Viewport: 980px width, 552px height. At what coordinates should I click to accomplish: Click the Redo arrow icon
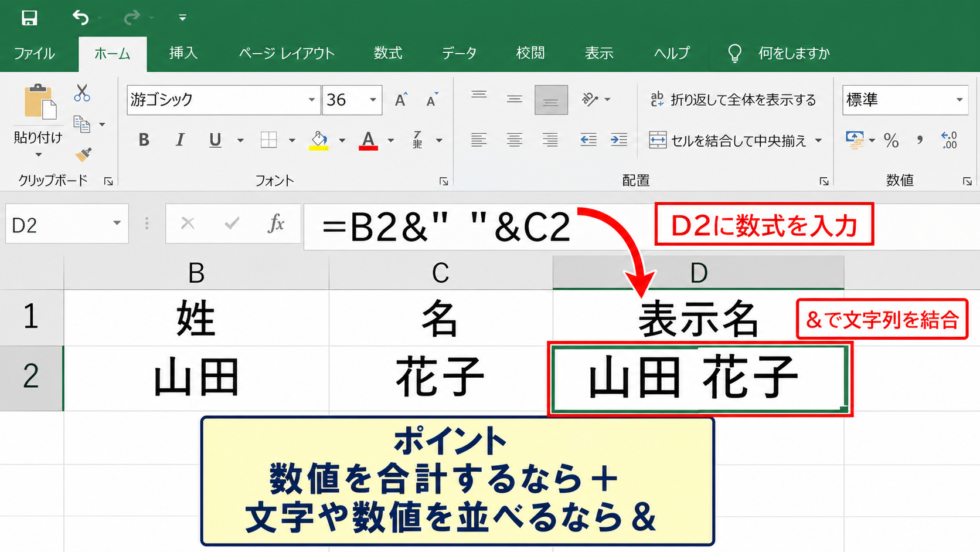coord(132,18)
